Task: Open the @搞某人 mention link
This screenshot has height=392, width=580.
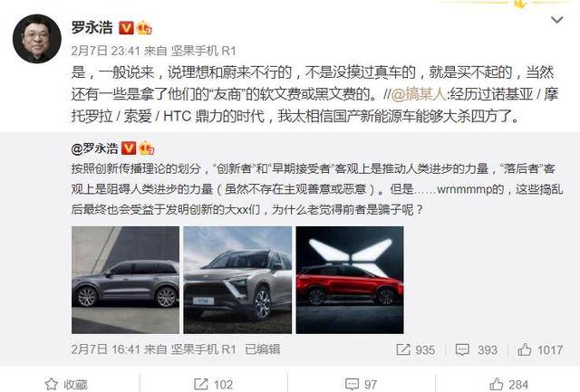Action: [x=419, y=94]
